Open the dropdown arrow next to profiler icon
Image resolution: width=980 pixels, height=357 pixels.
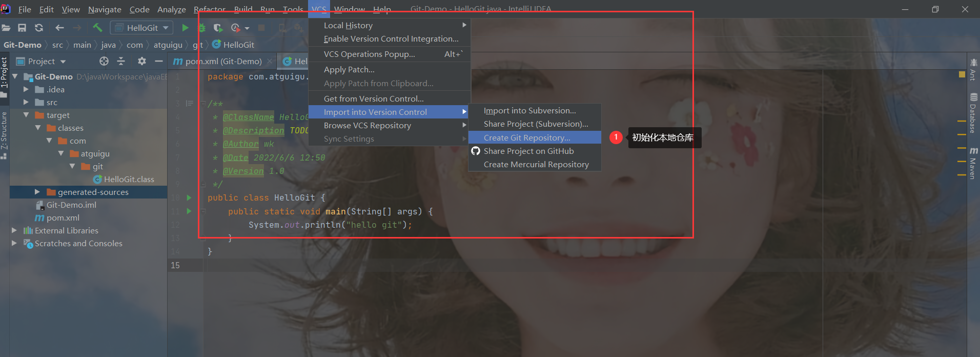[x=247, y=28]
